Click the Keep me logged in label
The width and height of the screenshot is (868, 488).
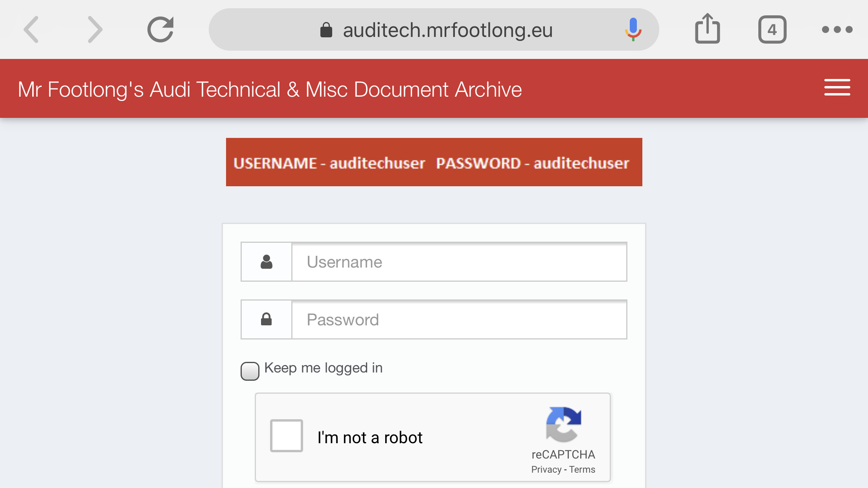click(324, 368)
